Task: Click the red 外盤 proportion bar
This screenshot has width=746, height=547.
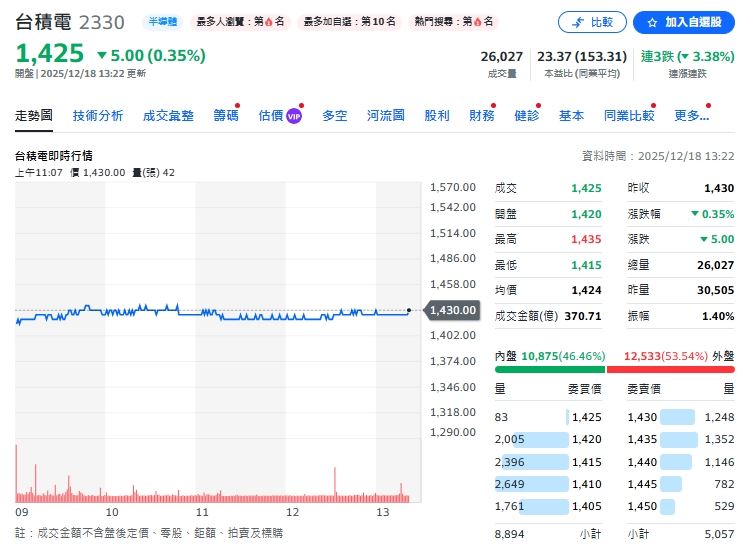Action: pyautogui.click(x=671, y=370)
